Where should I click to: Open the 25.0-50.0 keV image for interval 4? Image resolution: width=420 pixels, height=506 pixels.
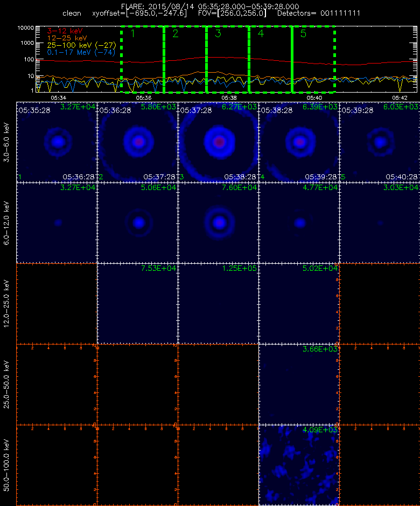coord(299,384)
